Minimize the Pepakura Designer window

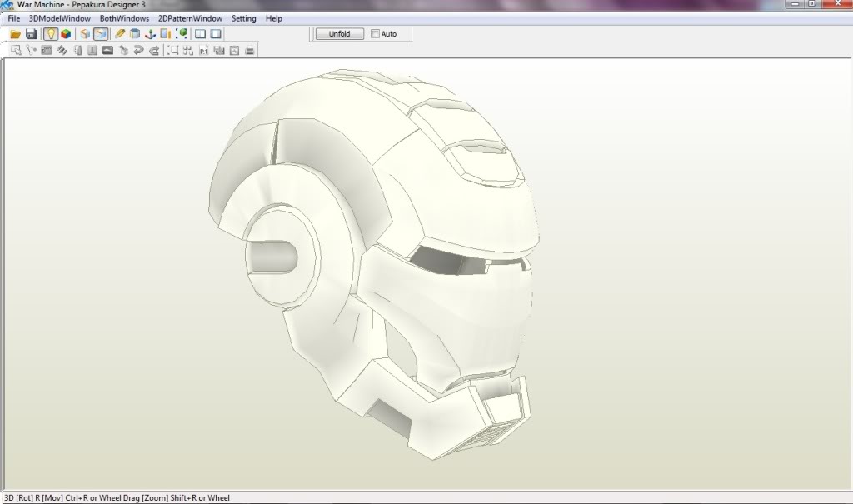(796, 4)
